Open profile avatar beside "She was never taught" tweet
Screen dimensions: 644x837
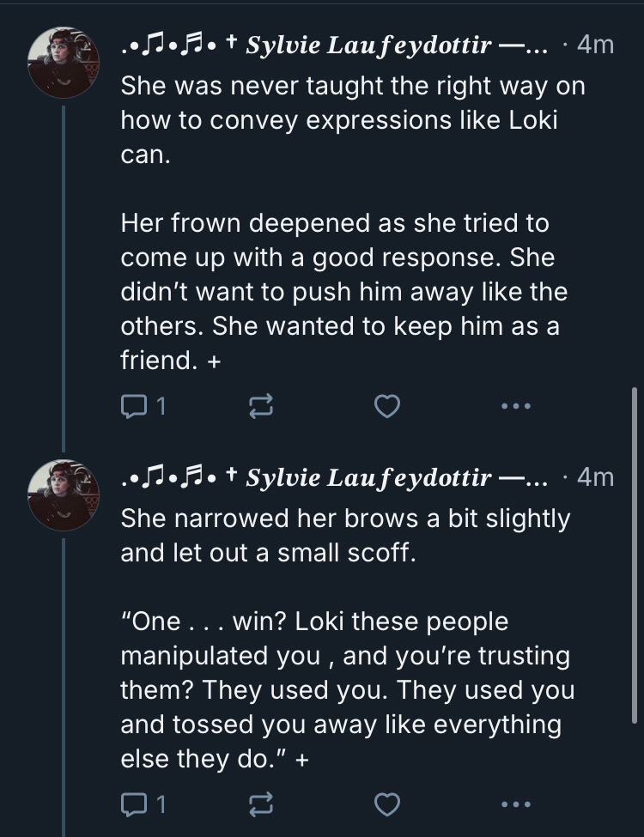point(64,63)
